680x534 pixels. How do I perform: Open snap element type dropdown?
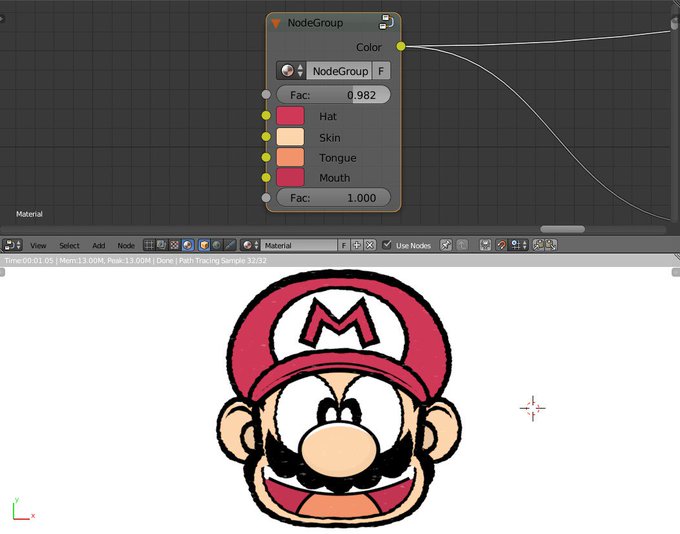(x=519, y=245)
